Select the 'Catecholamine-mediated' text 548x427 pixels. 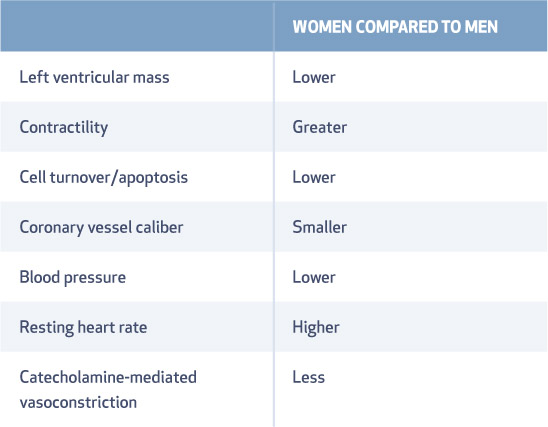tap(108, 377)
